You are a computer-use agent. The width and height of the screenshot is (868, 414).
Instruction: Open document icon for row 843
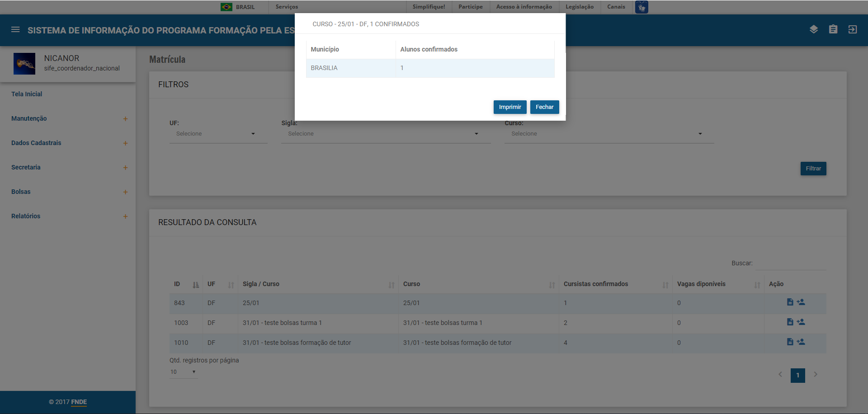790,302
